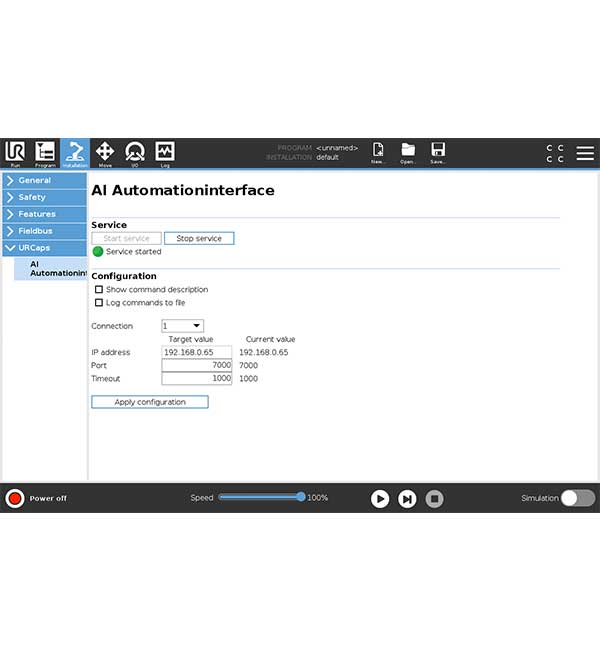Viewport: 600px width, 650px height.
Task: Click the green Service started indicator
Action: (x=98, y=252)
